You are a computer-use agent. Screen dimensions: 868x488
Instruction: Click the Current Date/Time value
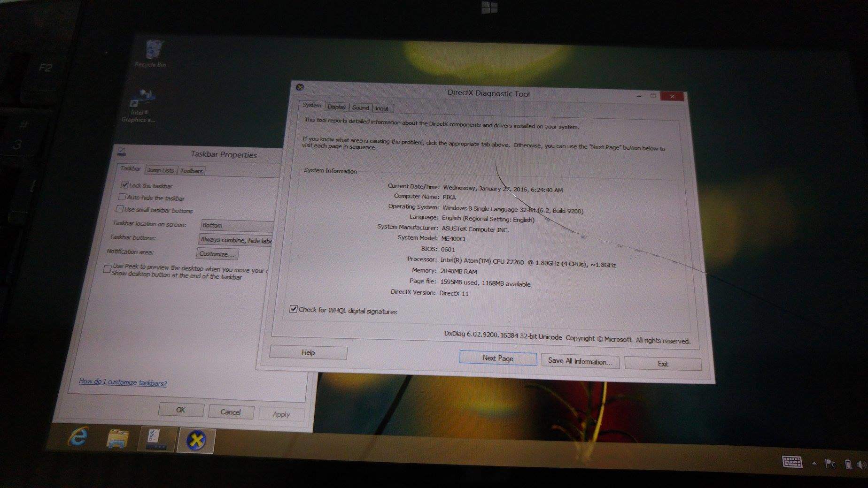pyautogui.click(x=503, y=189)
